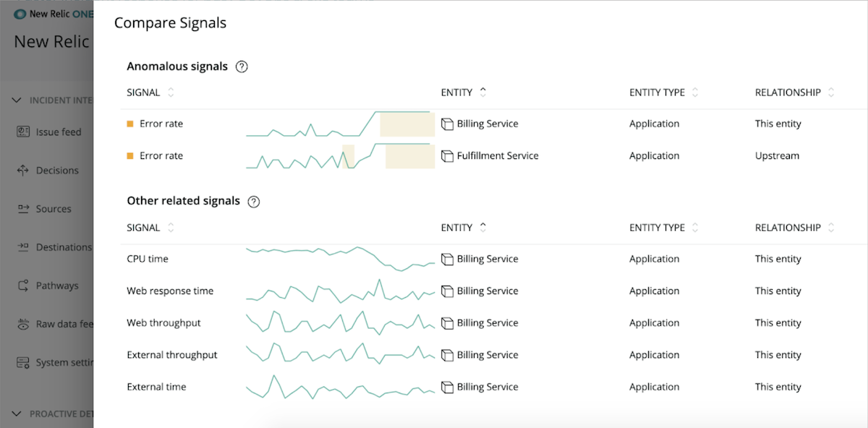Click entity icon in External time row

447,387
